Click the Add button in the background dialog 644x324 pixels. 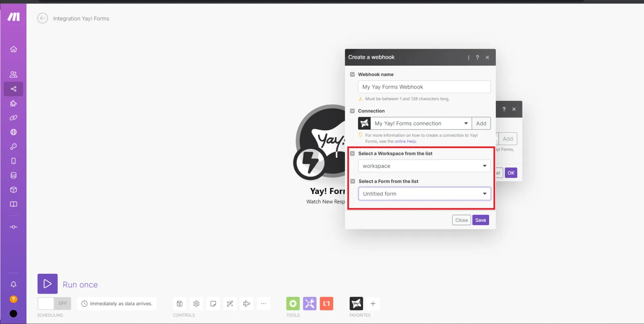coord(508,139)
